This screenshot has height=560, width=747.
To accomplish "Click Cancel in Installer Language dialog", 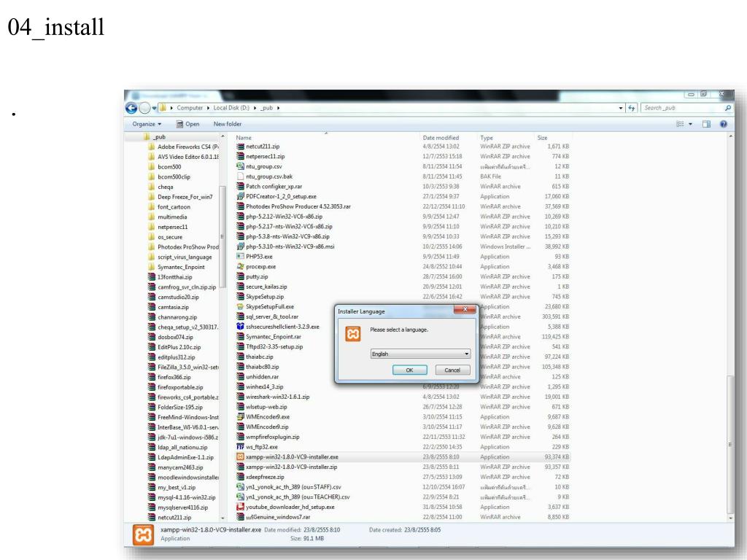I will pyautogui.click(x=452, y=370).
